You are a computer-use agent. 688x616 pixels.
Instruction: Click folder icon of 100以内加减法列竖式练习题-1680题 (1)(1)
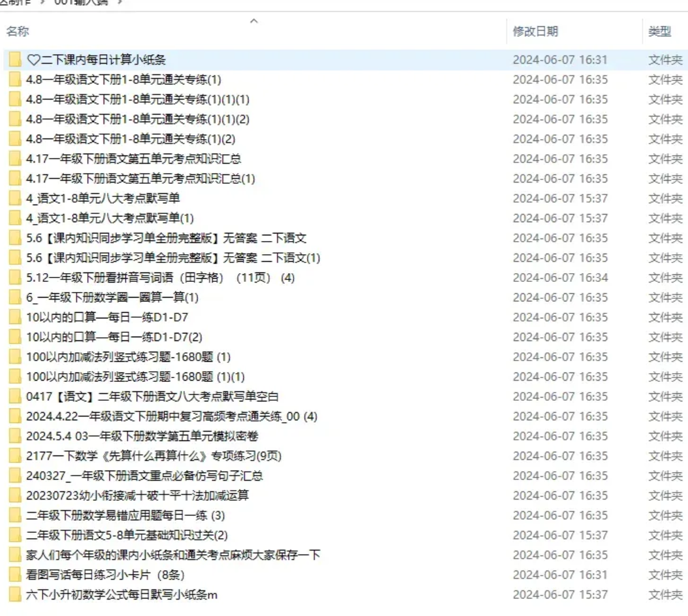point(15,377)
